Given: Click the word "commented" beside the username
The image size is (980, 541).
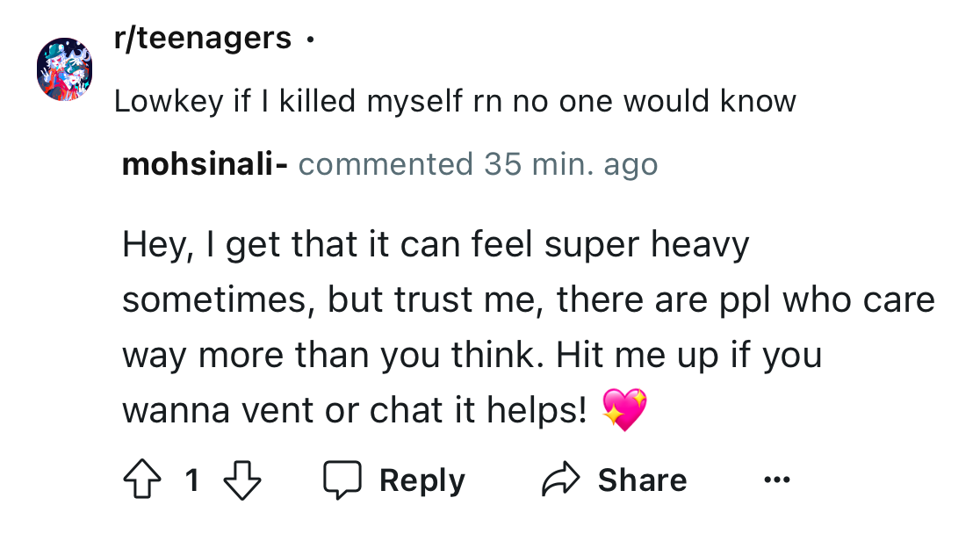Looking at the screenshot, I should pos(385,164).
